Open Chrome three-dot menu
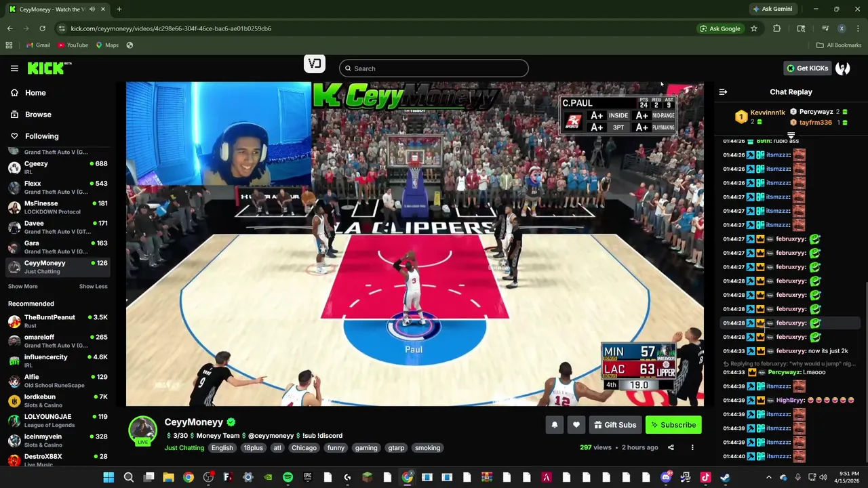The height and width of the screenshot is (488, 868). click(858, 28)
